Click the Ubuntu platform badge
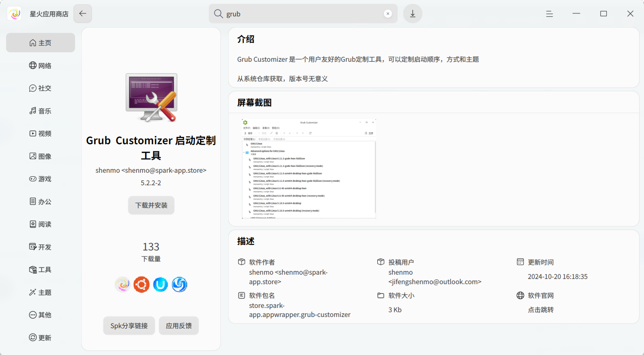Image resolution: width=644 pixels, height=355 pixels. coord(142,285)
